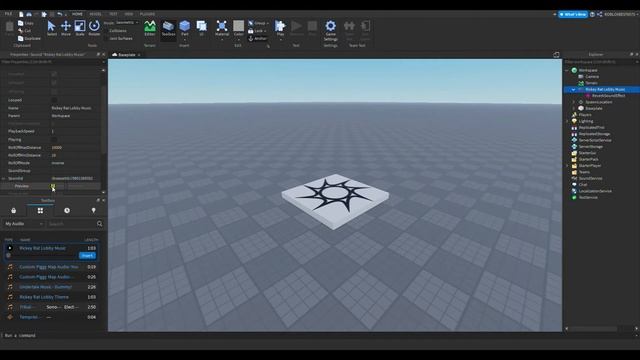The image size is (640, 360).
Task: Click the Color swatch in Edit group
Action: pyautogui.click(x=238, y=29)
